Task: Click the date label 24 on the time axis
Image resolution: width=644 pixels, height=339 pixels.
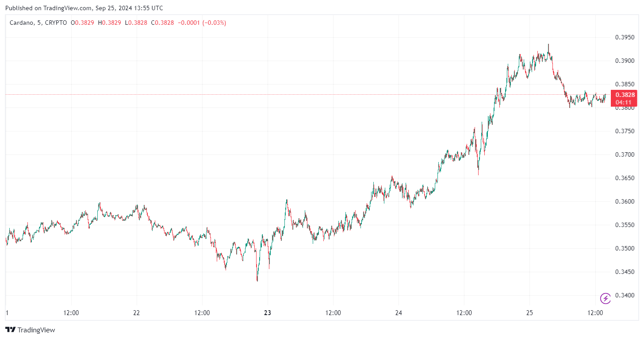Action: (399, 313)
